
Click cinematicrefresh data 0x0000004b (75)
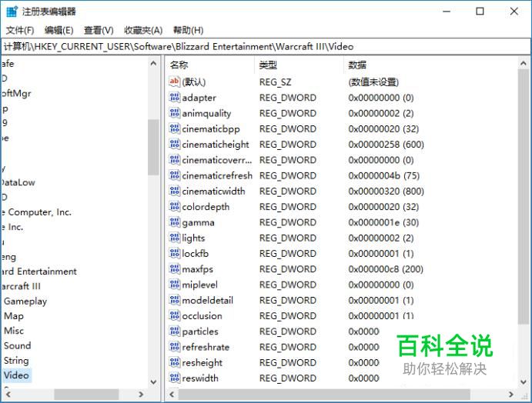click(x=384, y=175)
